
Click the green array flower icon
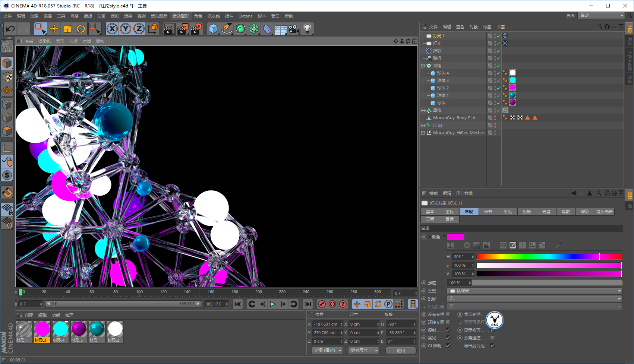(x=254, y=29)
